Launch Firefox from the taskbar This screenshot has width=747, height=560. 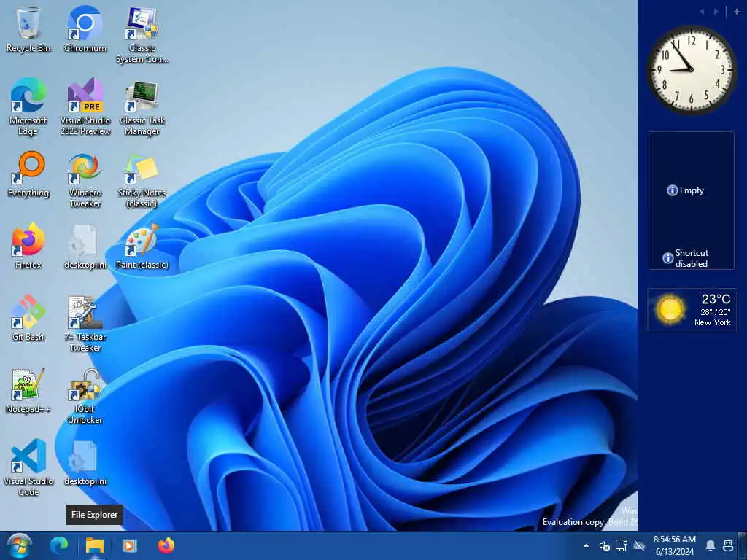coord(166,545)
